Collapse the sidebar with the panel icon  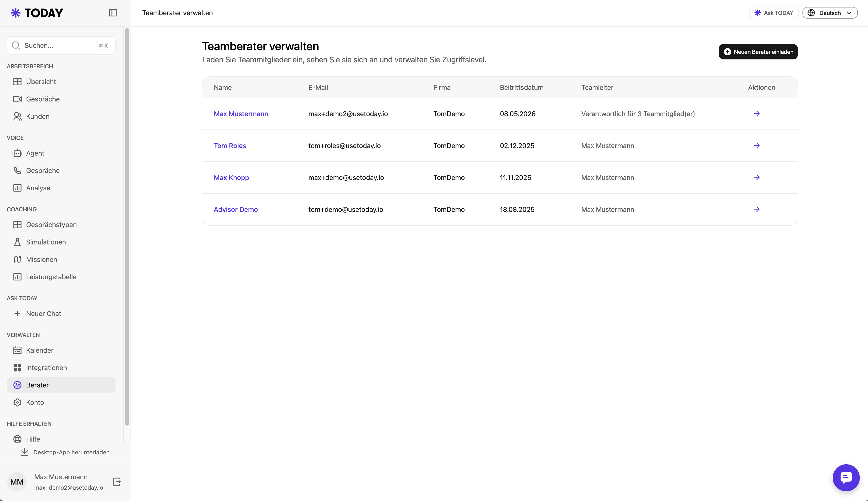tap(113, 13)
